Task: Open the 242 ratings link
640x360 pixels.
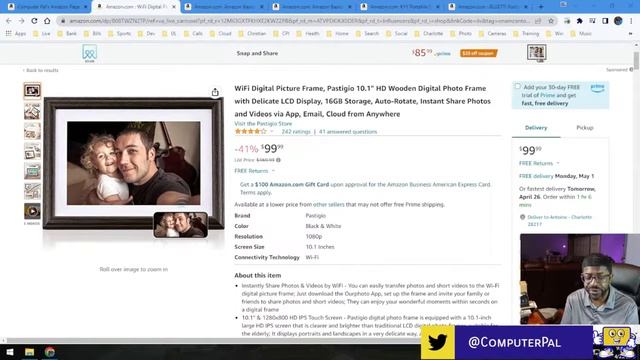Action: (x=296, y=131)
